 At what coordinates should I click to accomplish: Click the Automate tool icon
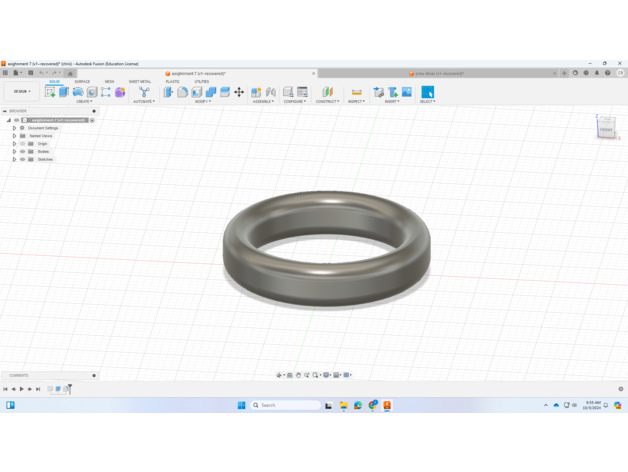point(144,92)
